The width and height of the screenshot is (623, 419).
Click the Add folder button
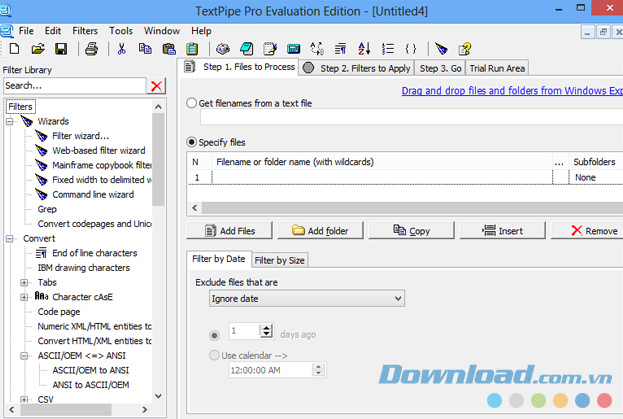pyautogui.click(x=320, y=230)
